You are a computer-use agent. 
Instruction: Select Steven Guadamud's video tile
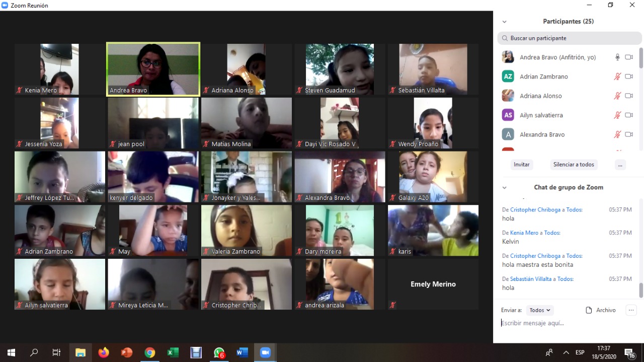click(x=340, y=69)
